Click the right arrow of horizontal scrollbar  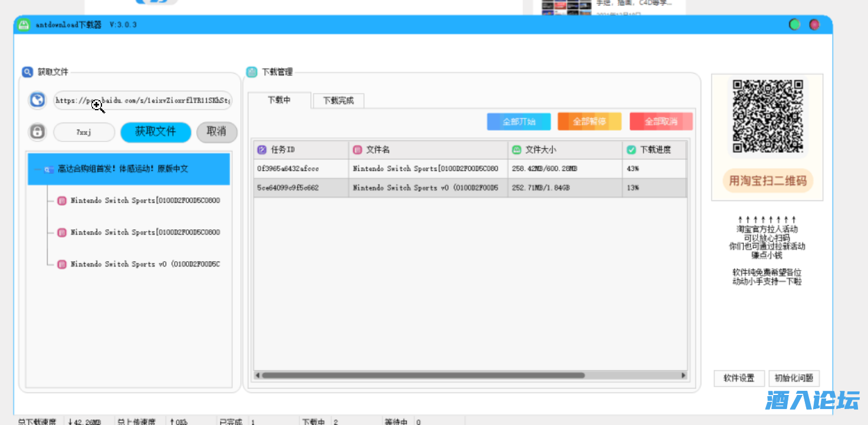tap(683, 375)
